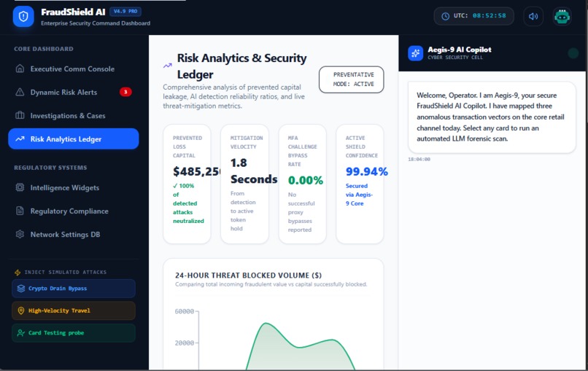Click the lightning icon beside Inject Simulated Attacks
This screenshot has height=371, width=588.
pos(18,273)
